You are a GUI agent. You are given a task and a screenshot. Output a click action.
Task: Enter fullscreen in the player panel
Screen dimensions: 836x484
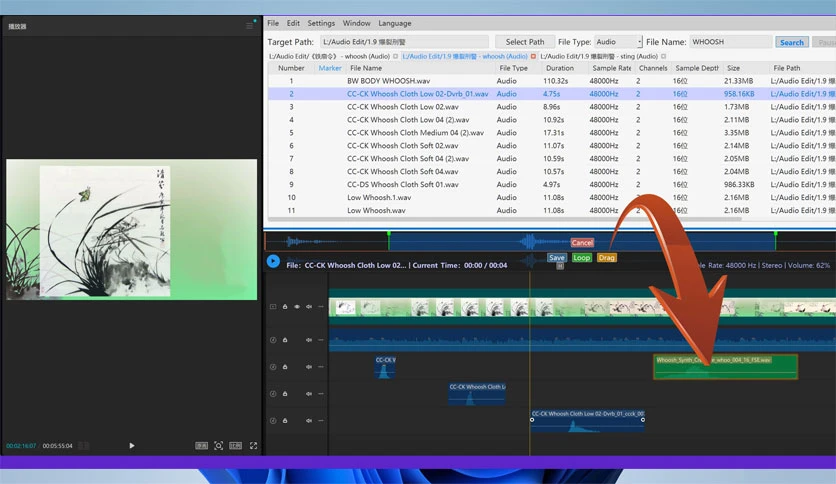tap(253, 446)
